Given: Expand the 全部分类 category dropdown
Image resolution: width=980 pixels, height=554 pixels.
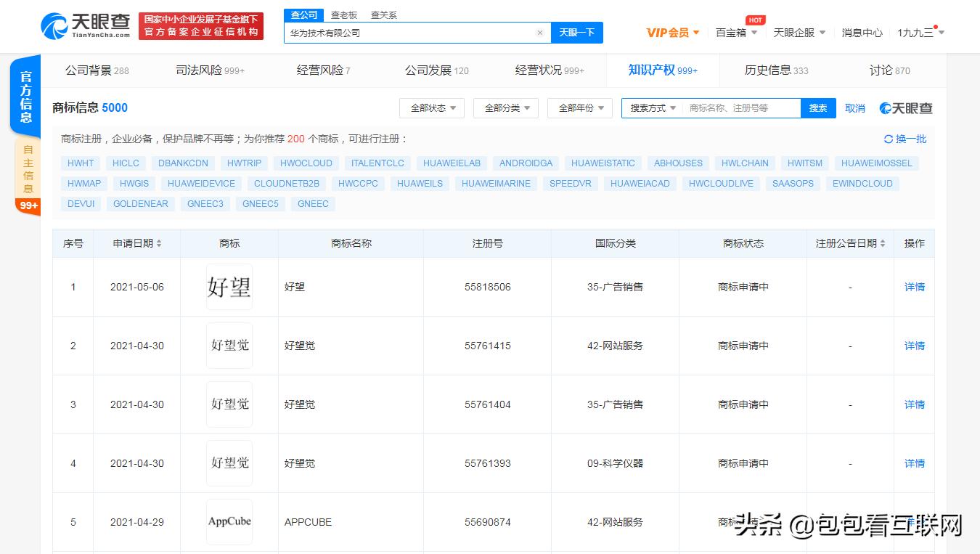Looking at the screenshot, I should point(505,107).
